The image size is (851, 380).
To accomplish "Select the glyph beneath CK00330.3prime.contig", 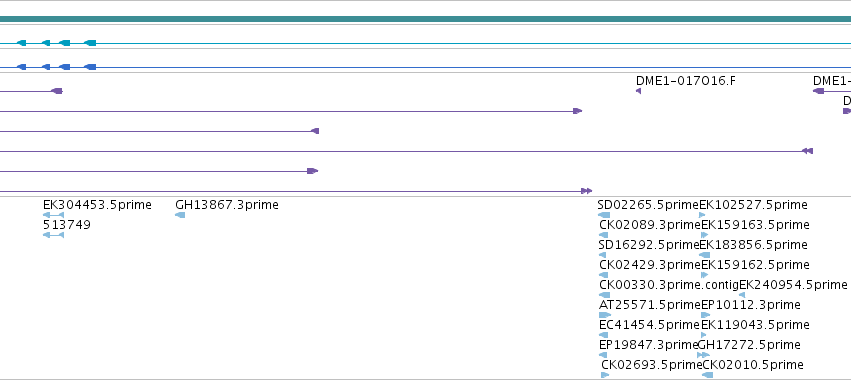I will (x=605, y=295).
